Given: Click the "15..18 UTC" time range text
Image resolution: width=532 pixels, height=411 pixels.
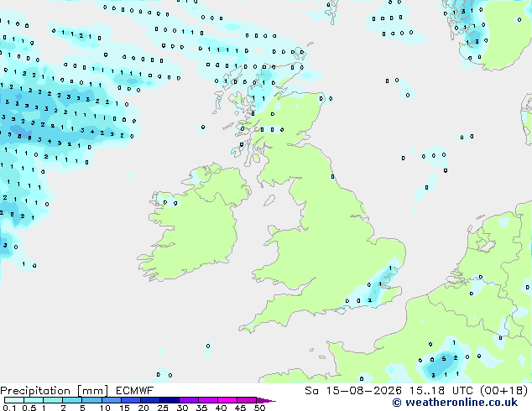Looking at the screenshot, I should click(x=441, y=391).
